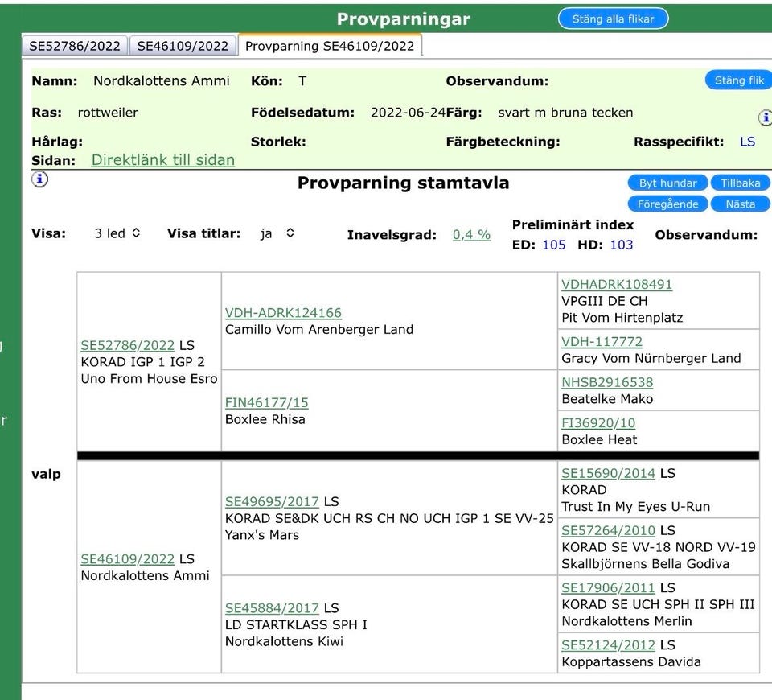Click the Stäng flik button
The height and width of the screenshot is (700, 772).
[x=738, y=80]
